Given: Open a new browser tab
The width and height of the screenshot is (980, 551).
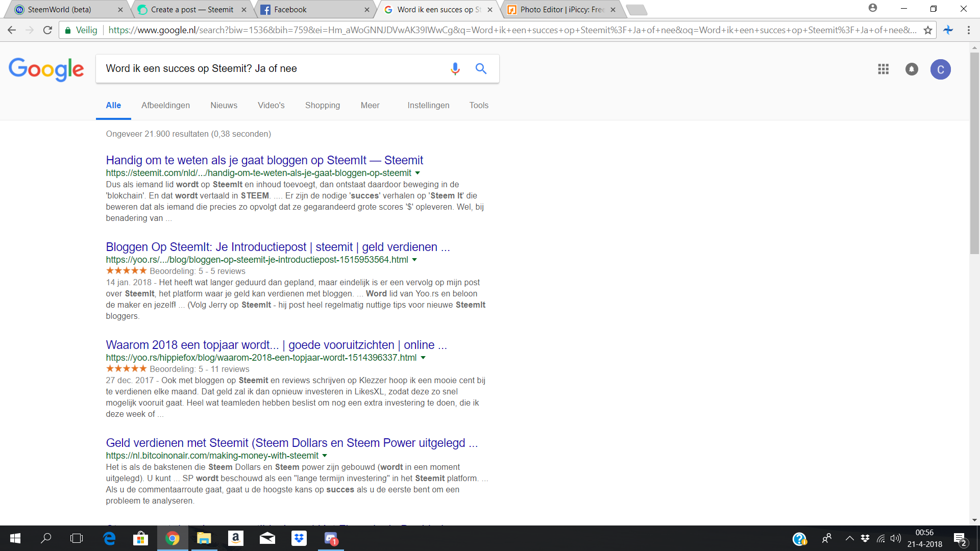Looking at the screenshot, I should coord(636,10).
